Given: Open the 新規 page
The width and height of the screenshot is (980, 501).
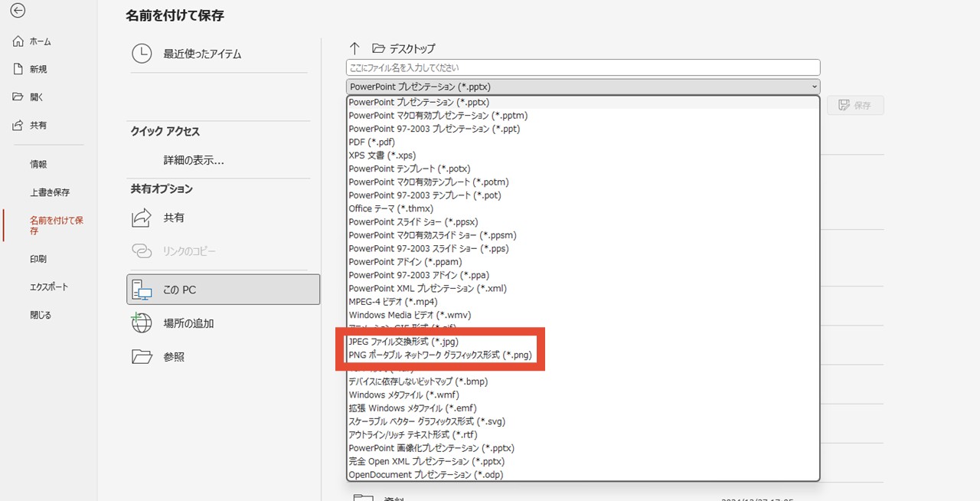Looking at the screenshot, I should pos(38,69).
